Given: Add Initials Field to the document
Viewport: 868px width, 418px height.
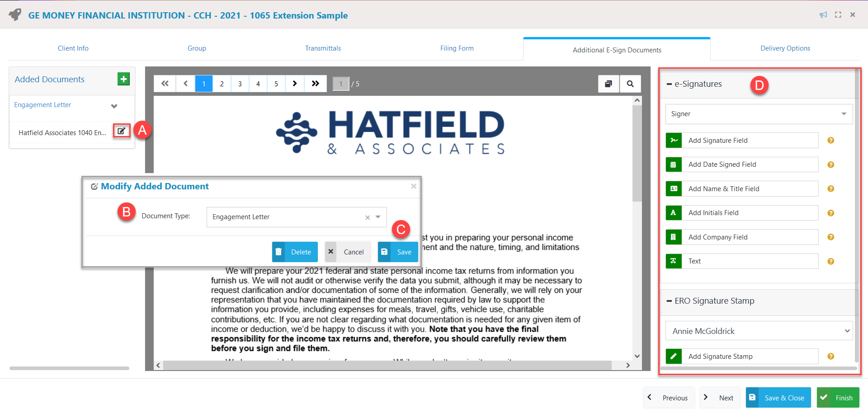Looking at the screenshot, I should (x=742, y=213).
